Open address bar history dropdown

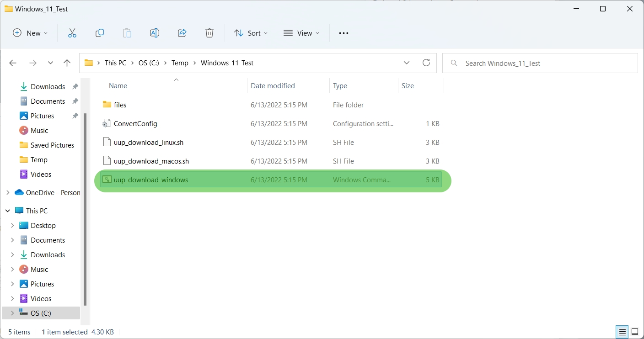[407, 63]
